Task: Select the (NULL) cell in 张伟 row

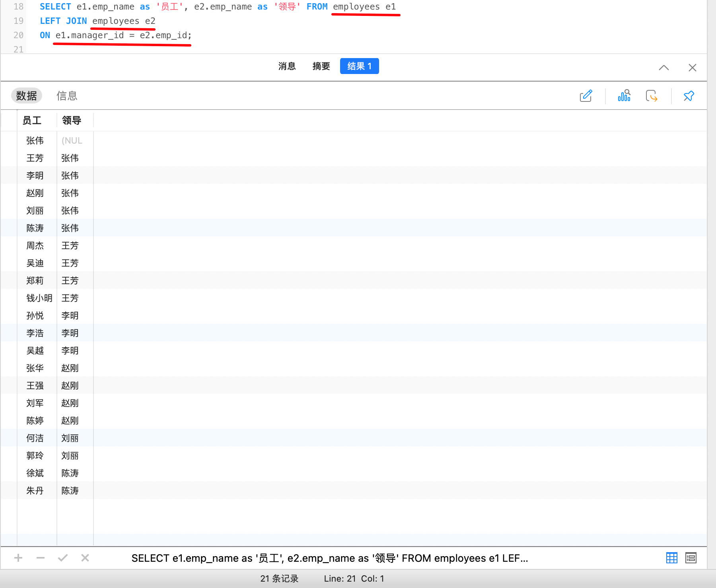Action: coord(75,140)
